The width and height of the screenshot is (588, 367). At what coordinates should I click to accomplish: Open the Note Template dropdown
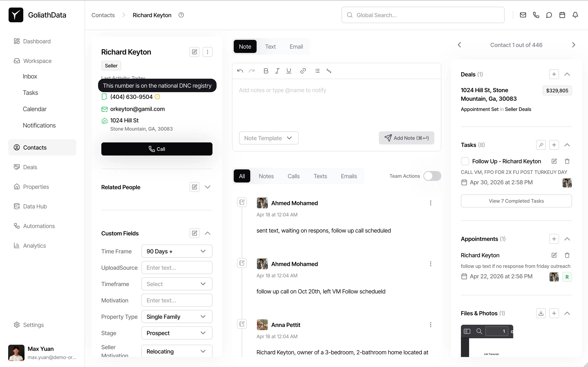(x=268, y=138)
